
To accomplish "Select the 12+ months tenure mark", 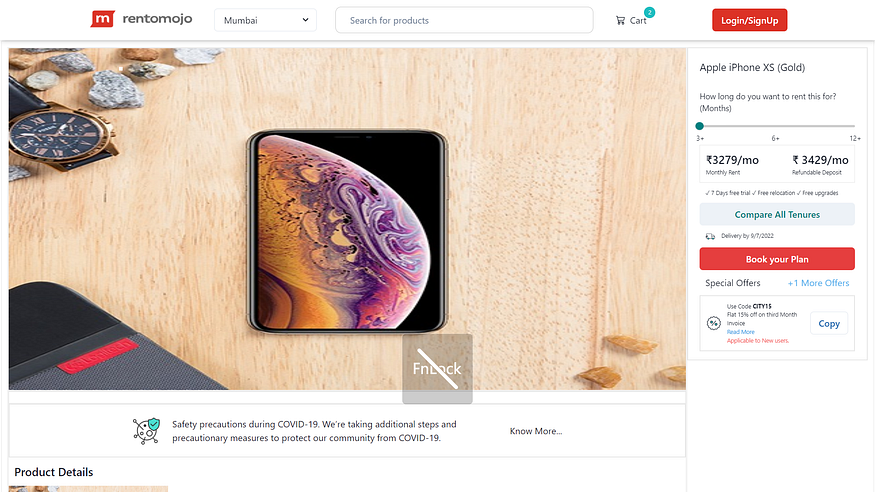I will click(x=855, y=138).
